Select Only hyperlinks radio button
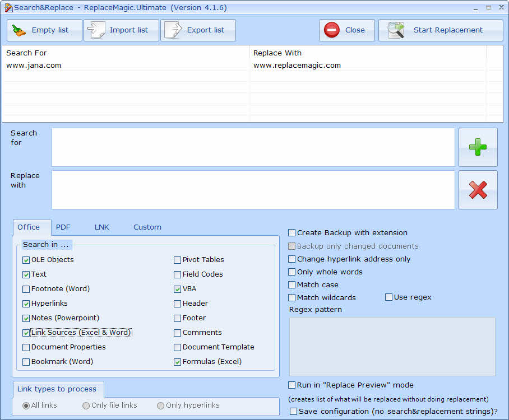509x420 pixels. (x=161, y=406)
